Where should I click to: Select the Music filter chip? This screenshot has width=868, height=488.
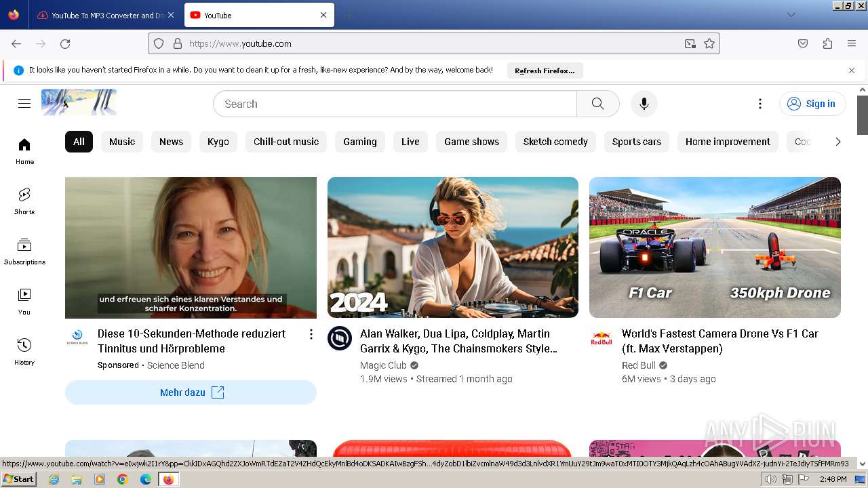click(x=122, y=142)
